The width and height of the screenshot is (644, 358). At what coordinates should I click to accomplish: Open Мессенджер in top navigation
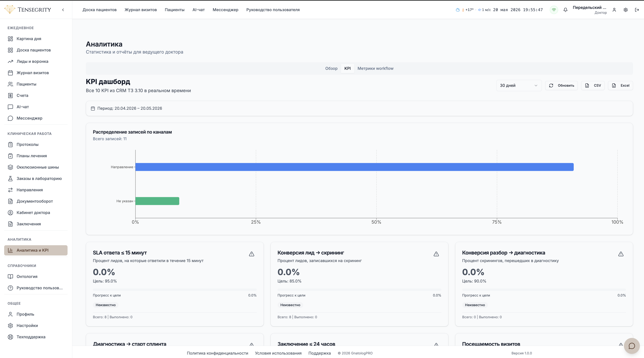click(x=226, y=10)
